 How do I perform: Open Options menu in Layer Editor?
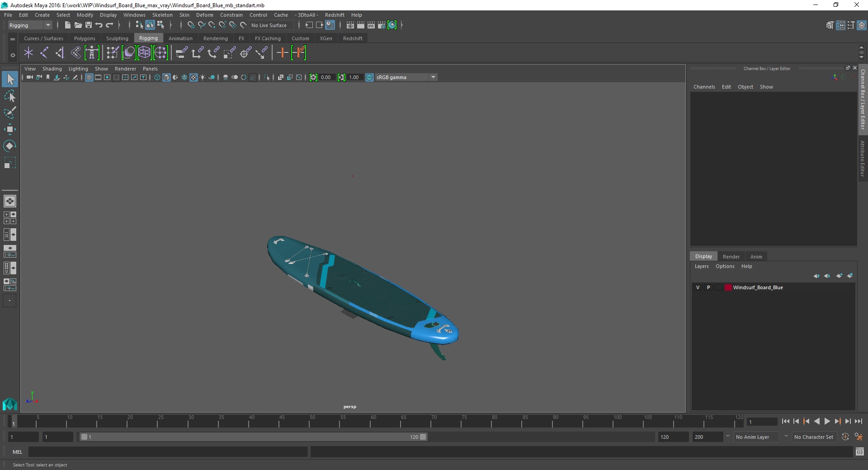(725, 266)
